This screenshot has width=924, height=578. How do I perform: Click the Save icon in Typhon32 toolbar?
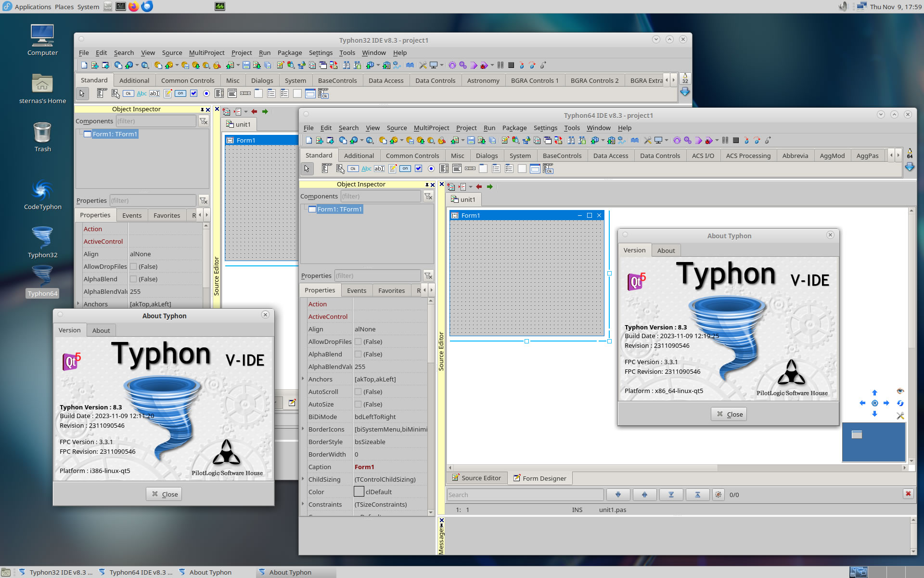246,65
